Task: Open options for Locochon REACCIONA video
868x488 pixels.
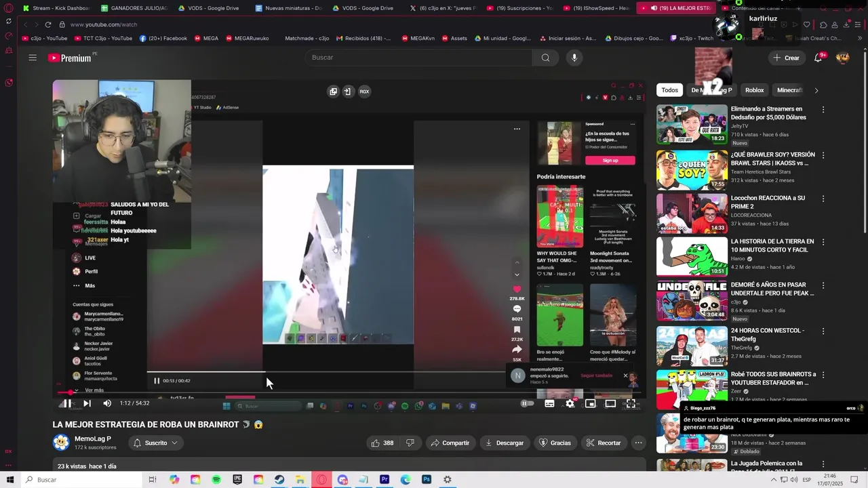Action: coord(823,199)
